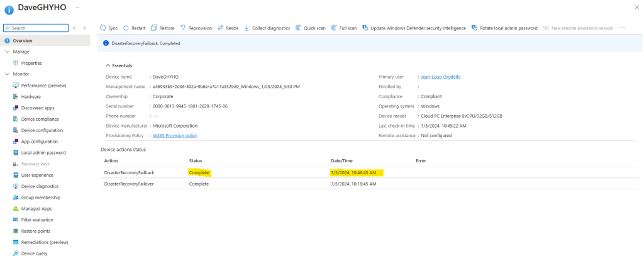Click the Local admin password icon

(16, 152)
